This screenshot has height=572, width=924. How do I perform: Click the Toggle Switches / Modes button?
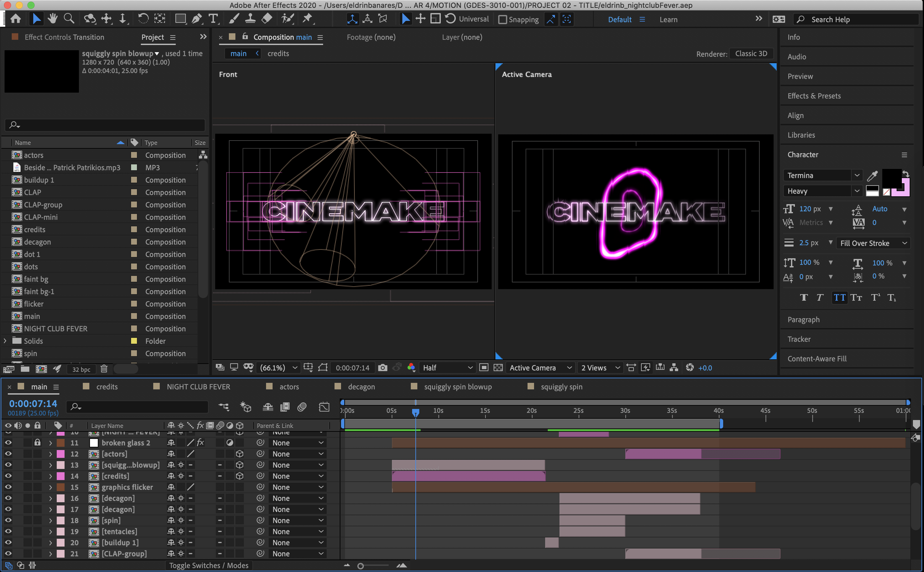pyautogui.click(x=208, y=565)
